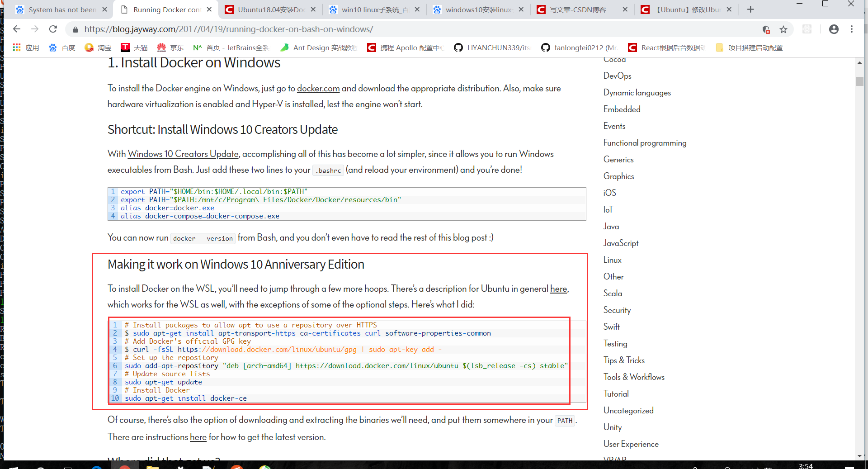Open the Linux category link

612,260
